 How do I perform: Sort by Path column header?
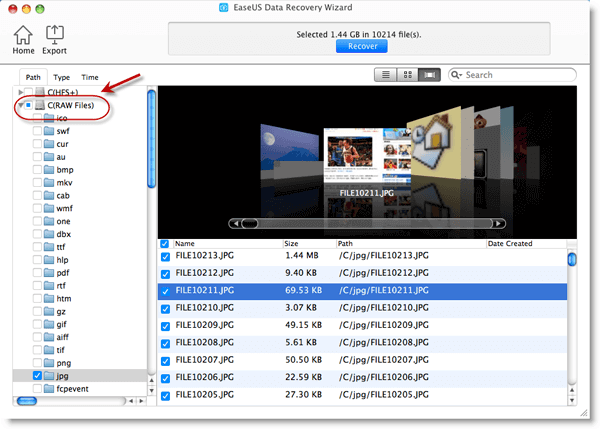411,243
